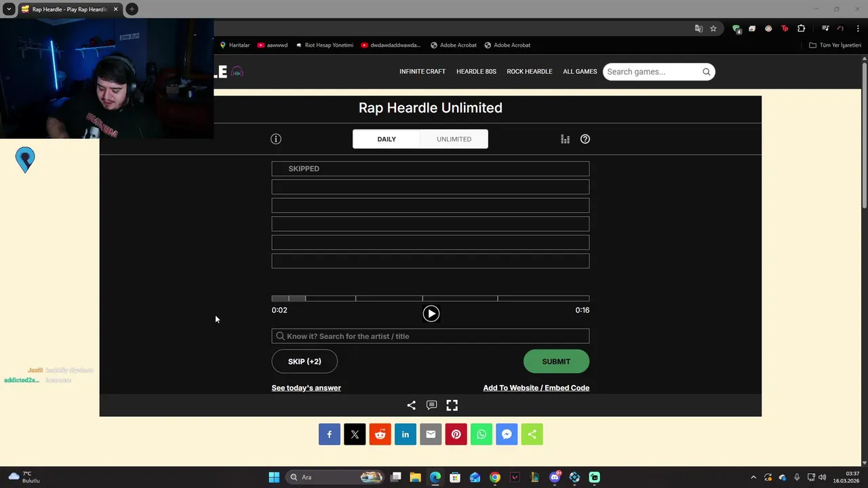Submit the guess
Image resolution: width=868 pixels, height=488 pixels.
coord(556,361)
